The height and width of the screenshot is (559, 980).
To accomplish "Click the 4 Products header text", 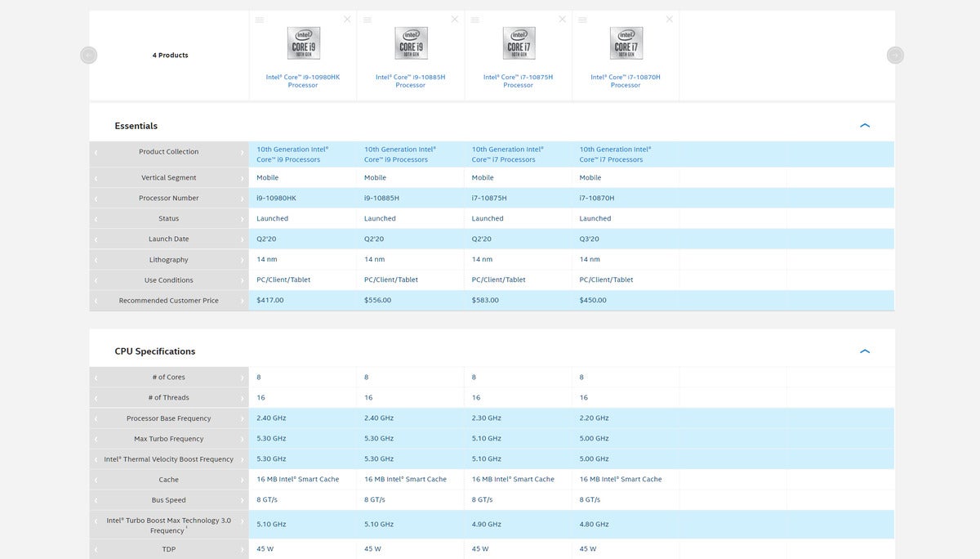I will tap(170, 56).
